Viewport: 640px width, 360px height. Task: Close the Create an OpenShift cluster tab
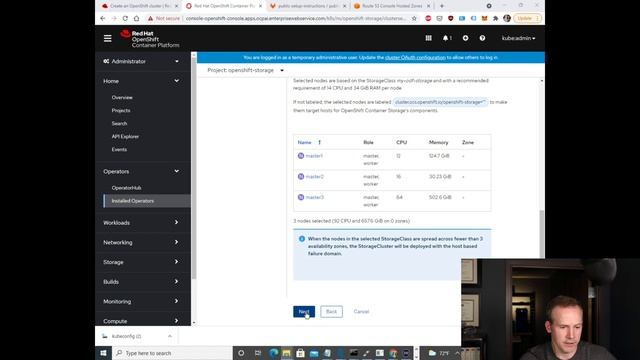176,6
